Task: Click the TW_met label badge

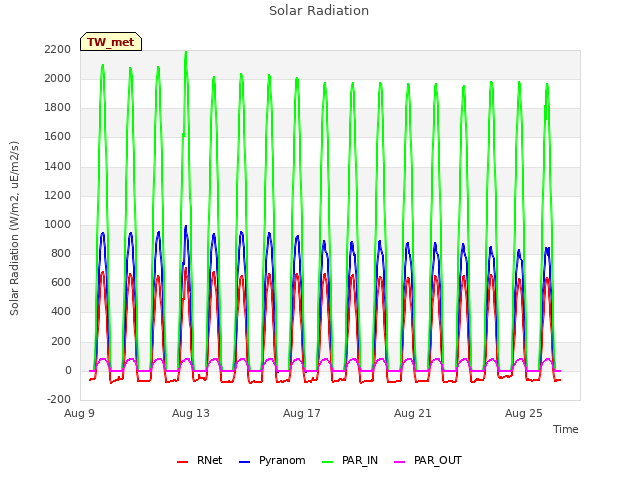Action: click(111, 42)
